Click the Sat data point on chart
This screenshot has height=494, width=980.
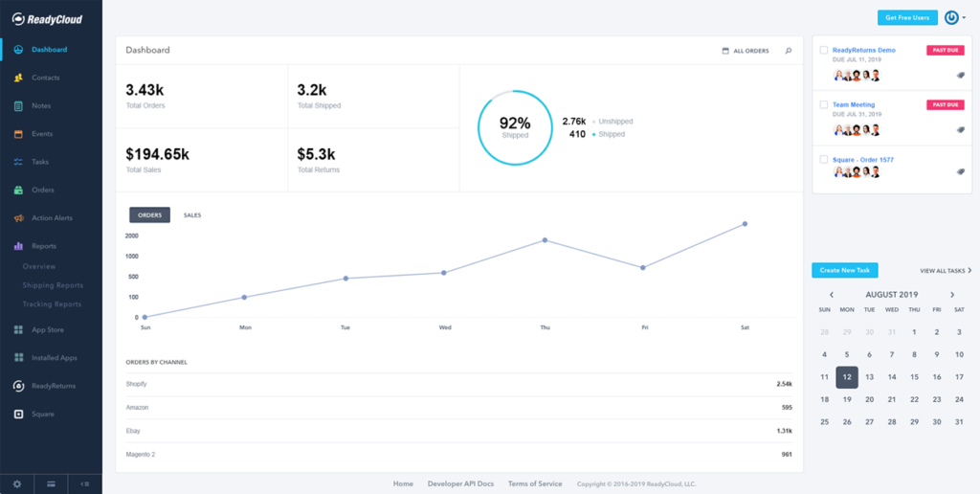tap(745, 224)
